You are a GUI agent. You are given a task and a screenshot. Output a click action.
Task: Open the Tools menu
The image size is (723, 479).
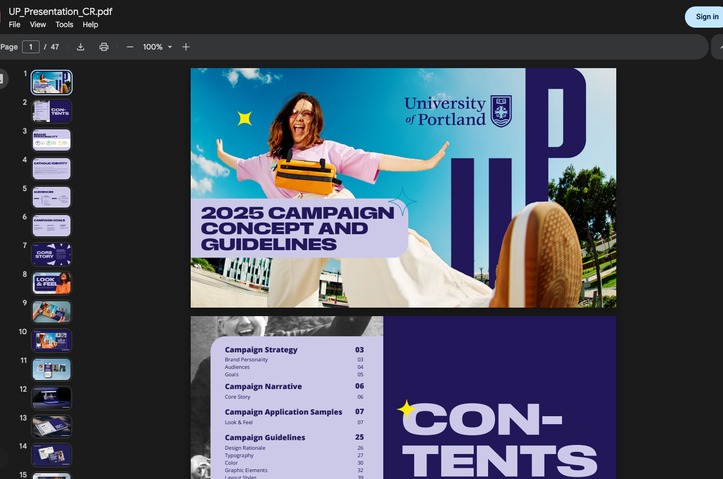[x=64, y=24]
